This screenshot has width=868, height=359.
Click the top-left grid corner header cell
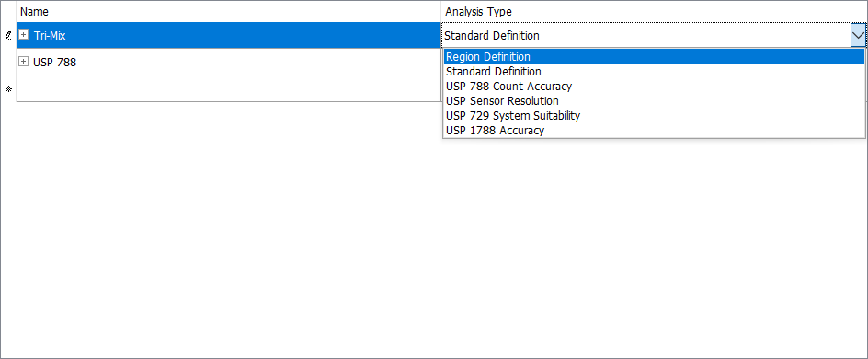pyautogui.click(x=8, y=11)
